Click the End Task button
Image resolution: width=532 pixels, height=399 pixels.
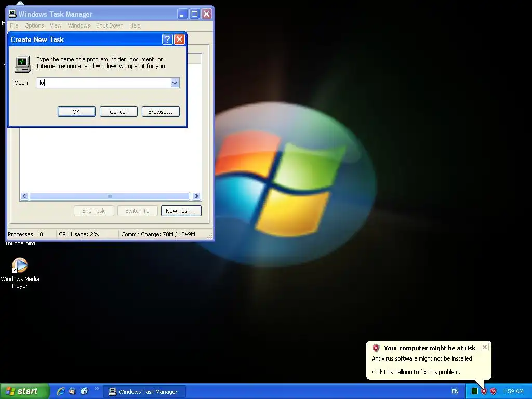click(x=94, y=211)
